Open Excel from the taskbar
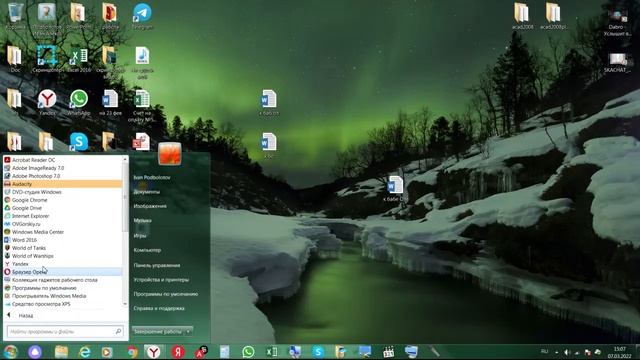This screenshot has height=360, width=640. 271,352
